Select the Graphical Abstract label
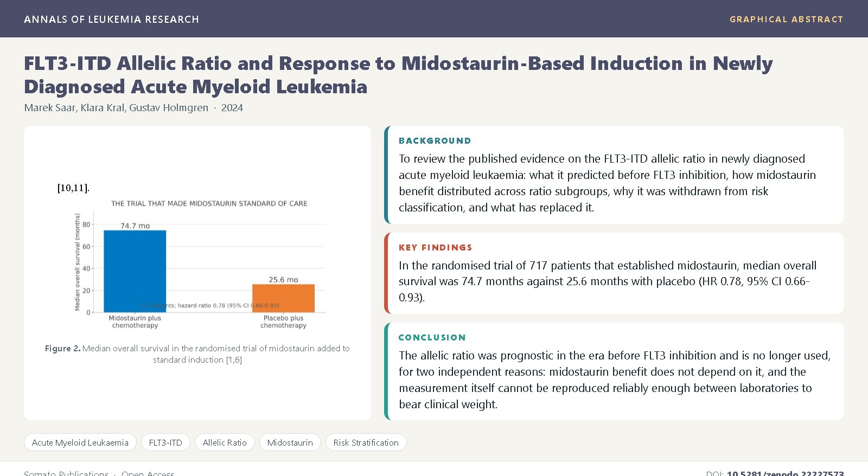Image resolution: width=868 pixels, height=476 pixels. (x=786, y=19)
